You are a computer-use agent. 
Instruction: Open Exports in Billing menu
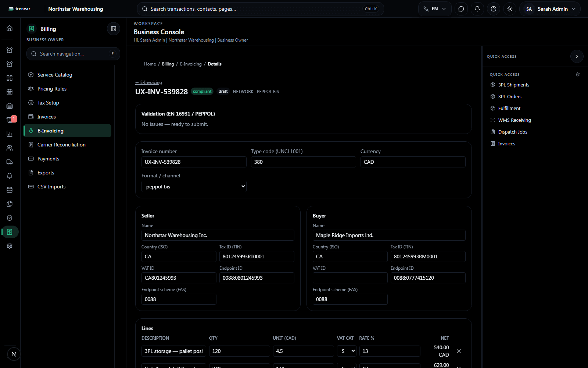(x=67, y=173)
